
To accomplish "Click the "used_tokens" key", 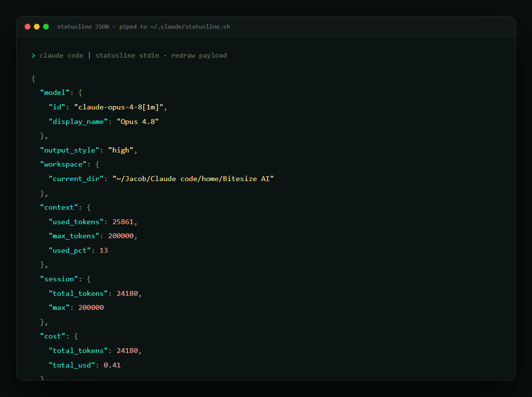I will pyautogui.click(x=76, y=222).
